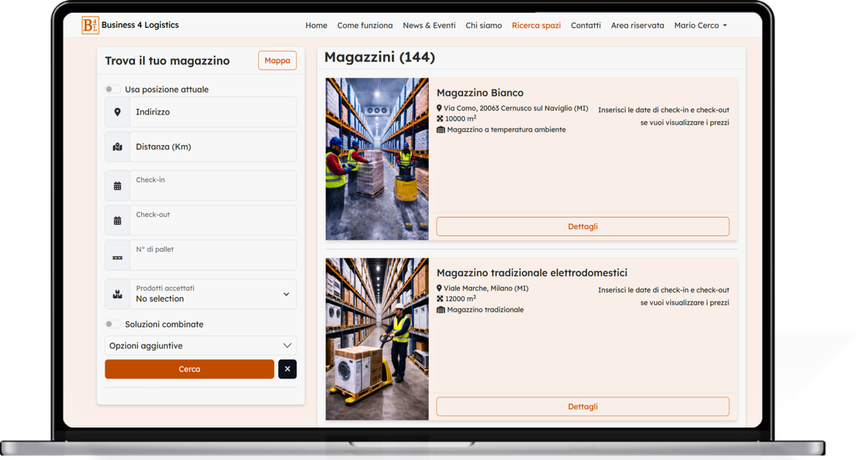This screenshot has height=460, width=868.
Task: Click the calendar icon next to Check-in
Action: (118, 185)
